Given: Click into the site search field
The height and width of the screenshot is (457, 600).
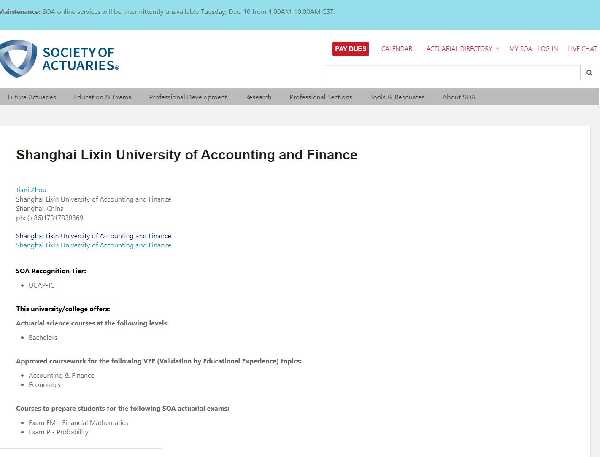Looking at the screenshot, I should 450,72.
